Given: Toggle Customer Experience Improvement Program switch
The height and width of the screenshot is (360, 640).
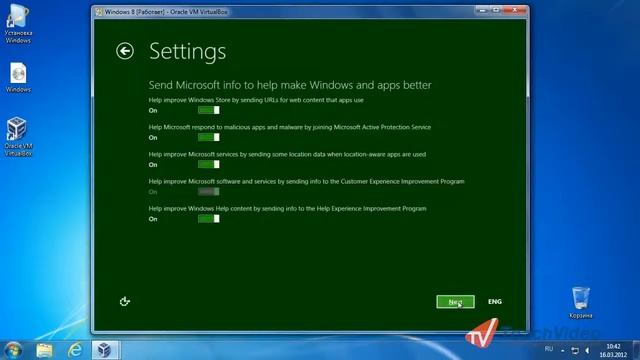Looking at the screenshot, I should coord(209,192).
